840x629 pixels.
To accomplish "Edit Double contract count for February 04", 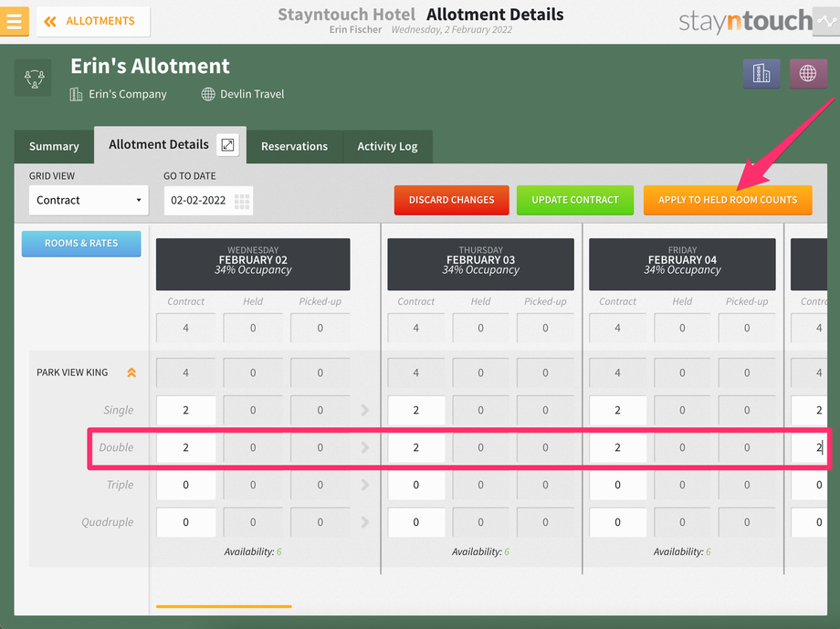I will click(x=618, y=447).
